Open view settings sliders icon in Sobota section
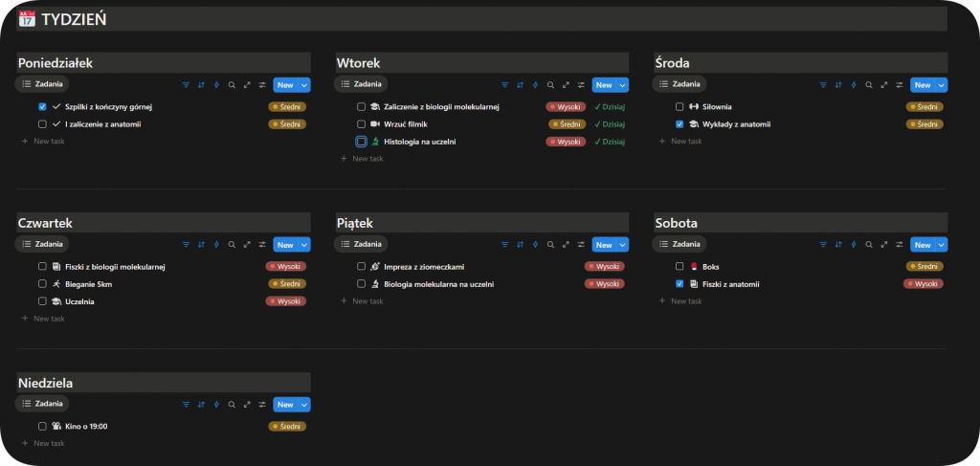 [x=900, y=245]
